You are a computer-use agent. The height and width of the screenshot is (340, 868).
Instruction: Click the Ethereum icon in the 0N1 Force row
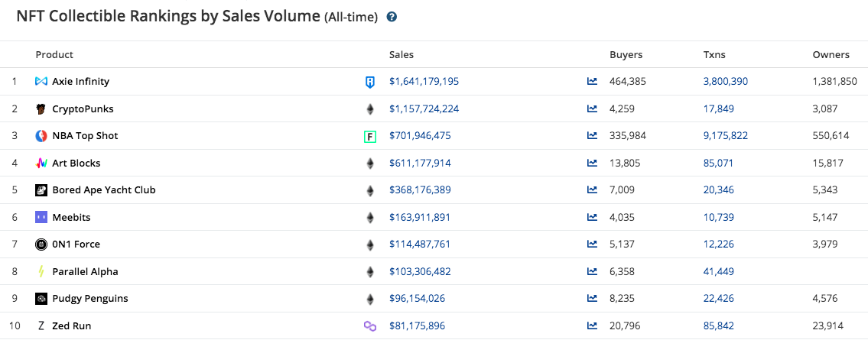(x=370, y=245)
